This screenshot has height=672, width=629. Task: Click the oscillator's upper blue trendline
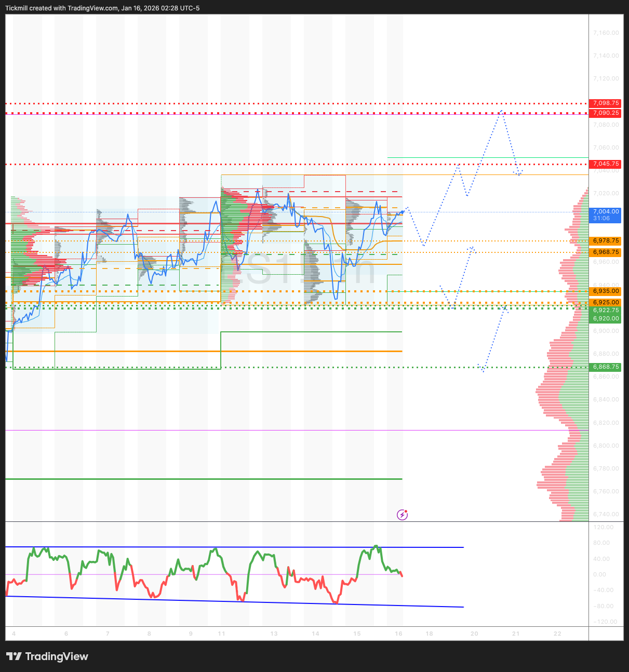click(234, 547)
